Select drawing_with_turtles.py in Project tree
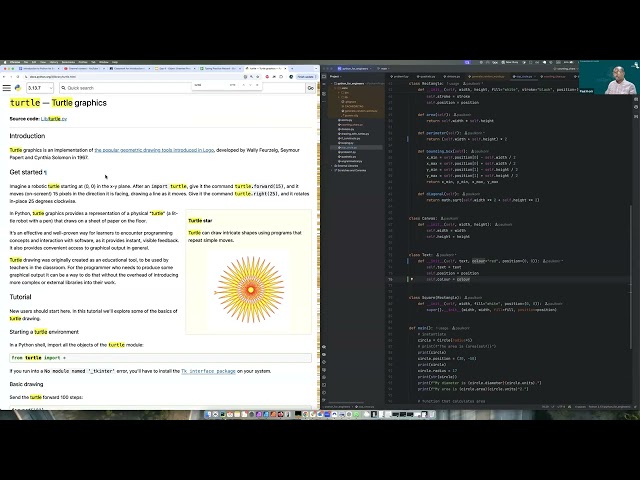 pos(354,134)
